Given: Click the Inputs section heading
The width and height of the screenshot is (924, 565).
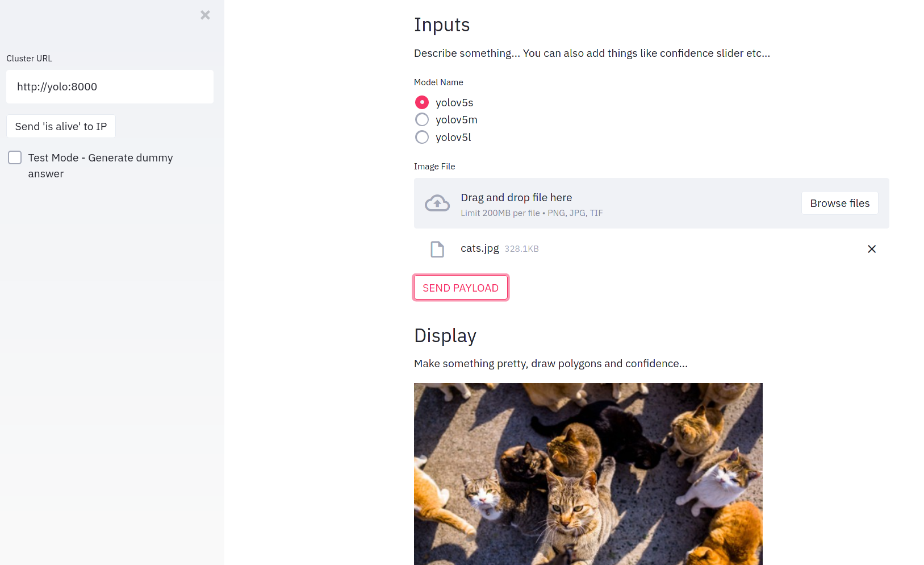Looking at the screenshot, I should (442, 25).
